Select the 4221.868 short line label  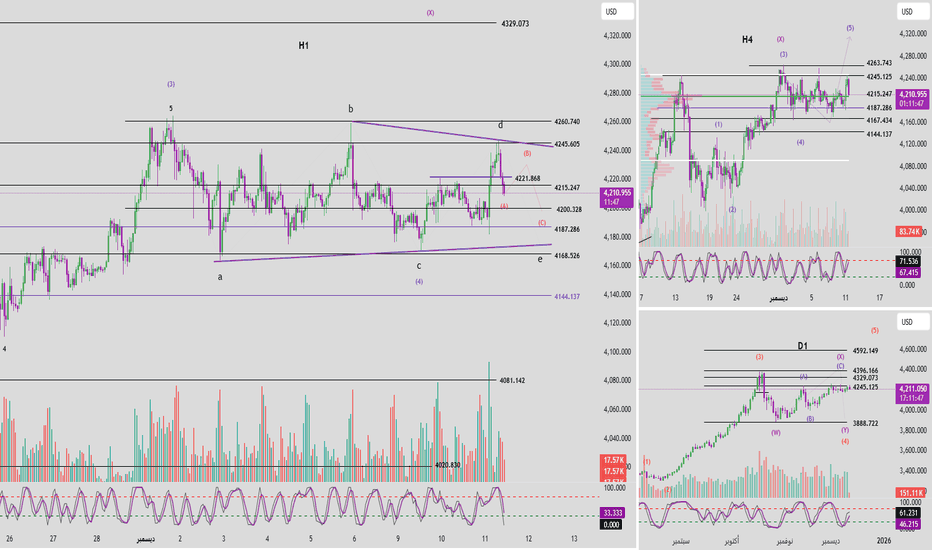527,178
